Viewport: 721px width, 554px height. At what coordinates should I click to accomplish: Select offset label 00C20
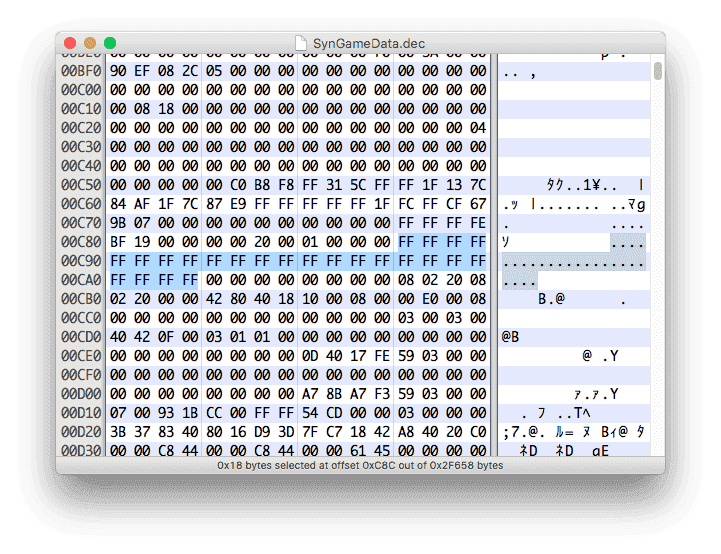[x=81, y=128]
